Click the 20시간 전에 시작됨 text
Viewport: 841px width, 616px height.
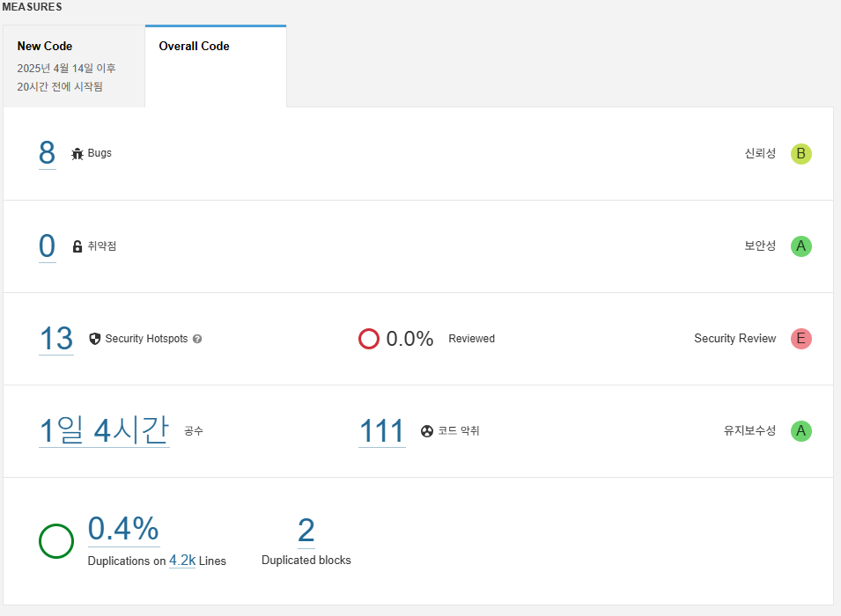tap(60, 86)
